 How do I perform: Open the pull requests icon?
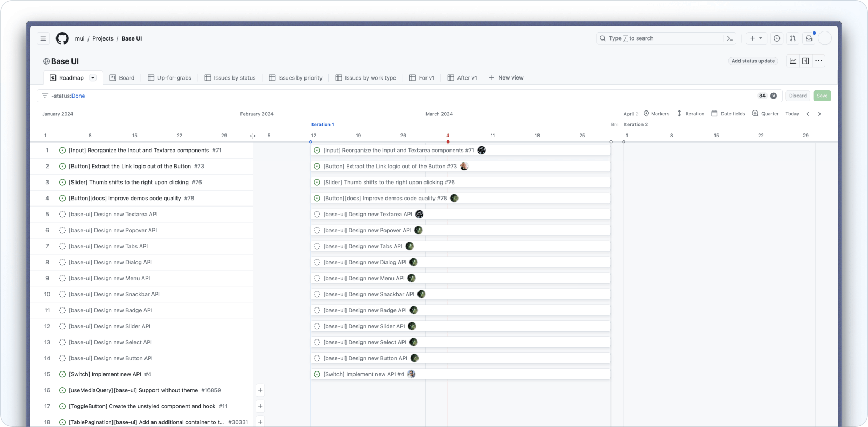pyautogui.click(x=793, y=38)
